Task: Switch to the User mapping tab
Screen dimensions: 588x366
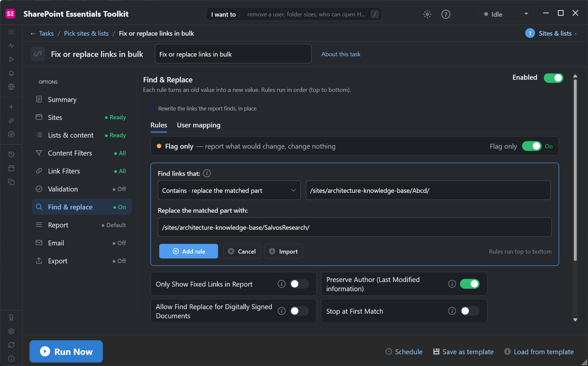Action: [199, 125]
